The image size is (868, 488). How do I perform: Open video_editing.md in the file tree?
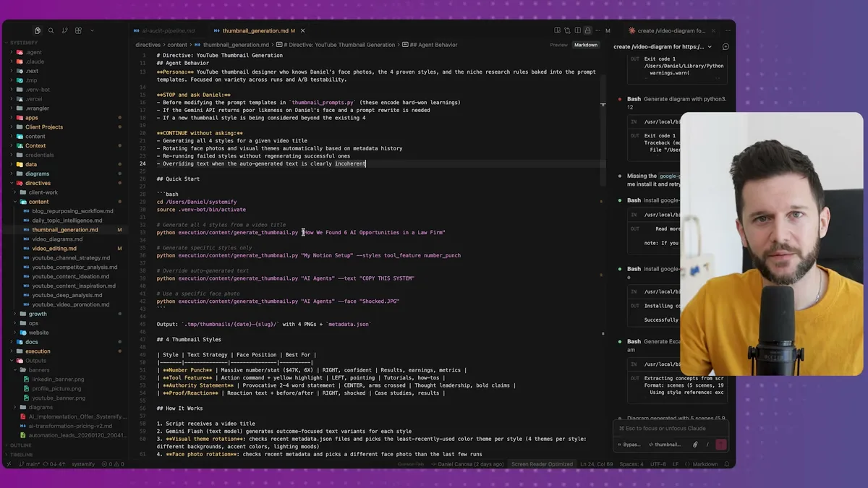[54, 249]
